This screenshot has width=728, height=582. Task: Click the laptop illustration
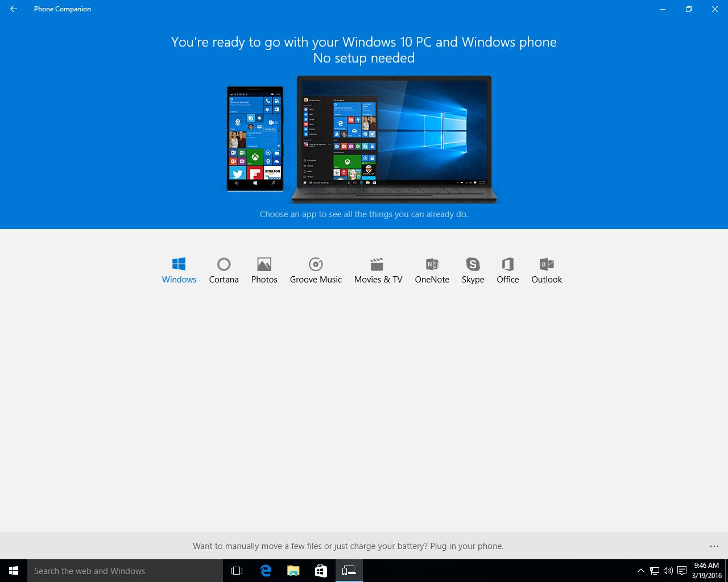[x=394, y=140]
